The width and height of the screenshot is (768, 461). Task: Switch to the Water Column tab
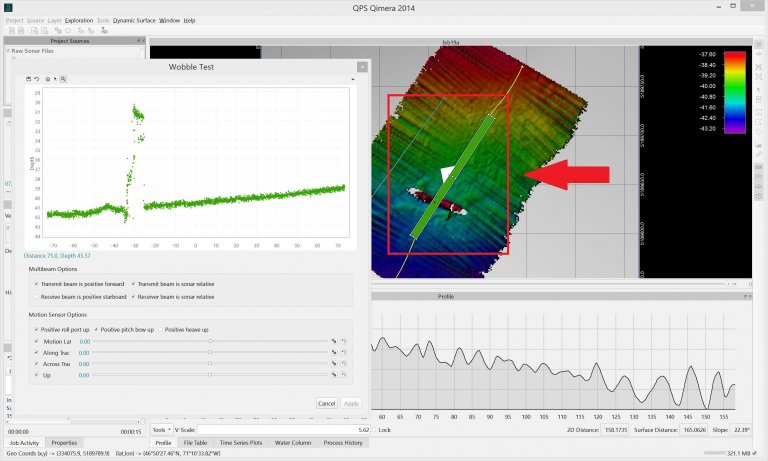[x=291, y=442]
